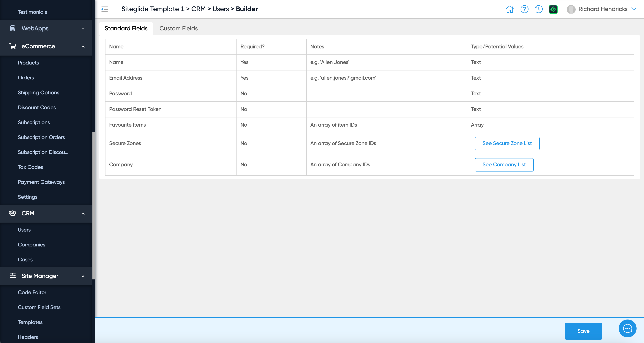Open eCommerce Settings in the sidebar
The image size is (644, 343).
[28, 197]
